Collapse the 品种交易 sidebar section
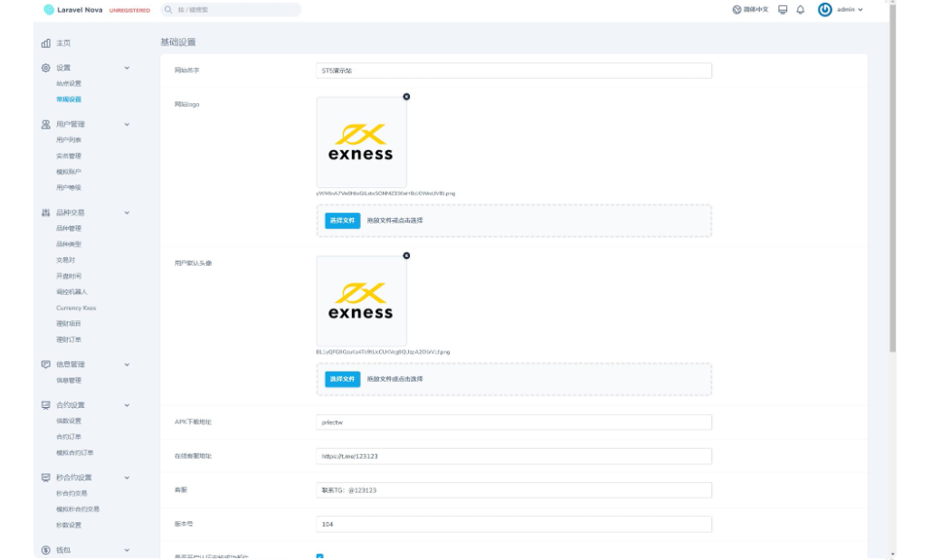 pos(127,213)
